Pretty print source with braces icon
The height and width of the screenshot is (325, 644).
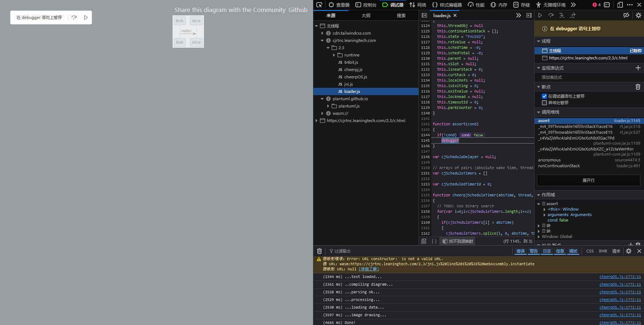(434, 241)
